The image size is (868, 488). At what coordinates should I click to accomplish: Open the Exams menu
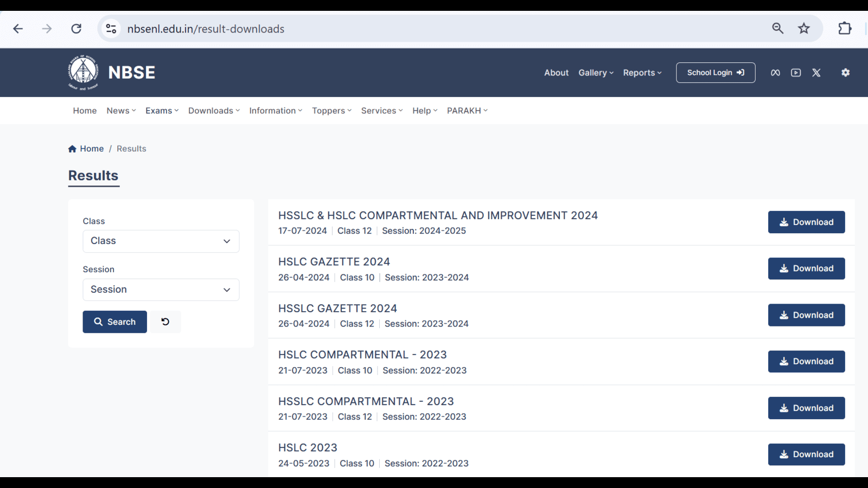click(x=162, y=111)
